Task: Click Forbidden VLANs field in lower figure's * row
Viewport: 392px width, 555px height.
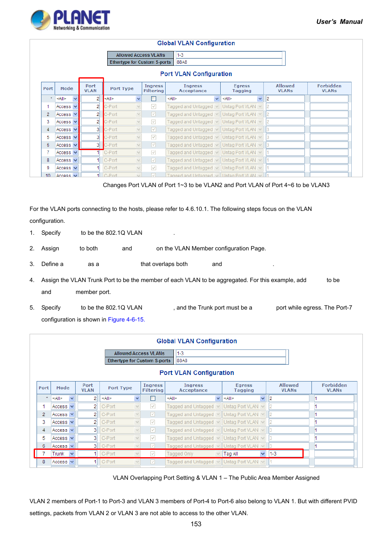Action: pos(334,398)
